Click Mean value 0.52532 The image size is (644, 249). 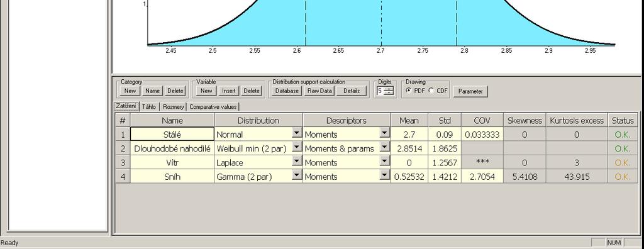point(409,176)
